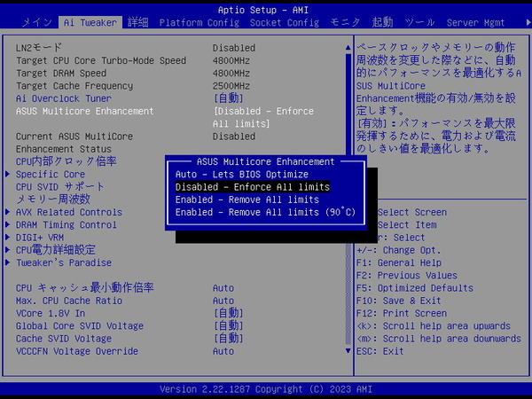Click +/-: Change Opt. hint
Viewport: 532px width, 399px height.
[x=399, y=250]
